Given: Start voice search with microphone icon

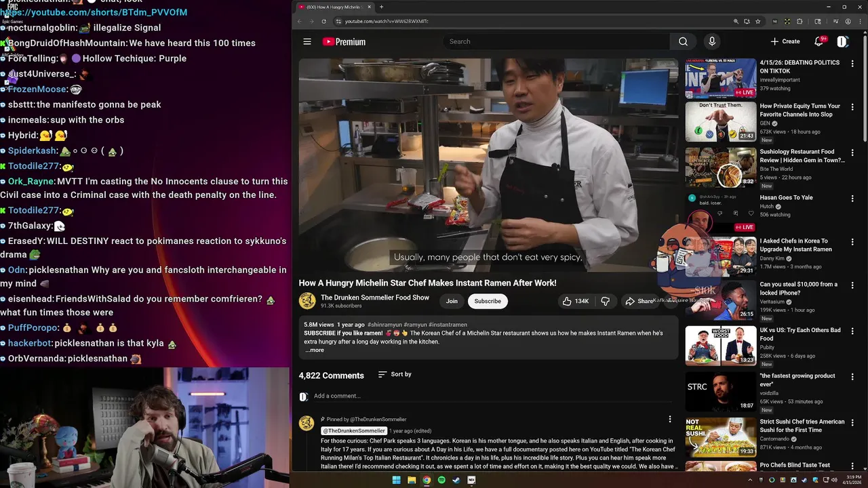Looking at the screenshot, I should point(711,41).
